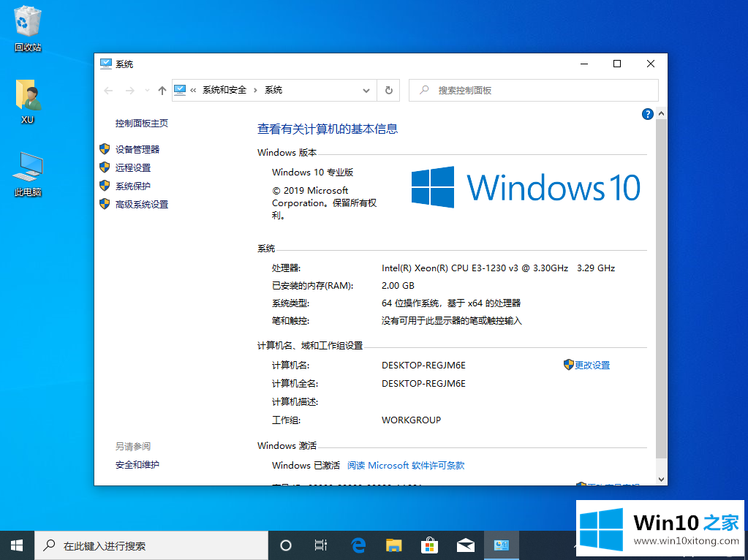Go up one level with the up arrow

162,90
